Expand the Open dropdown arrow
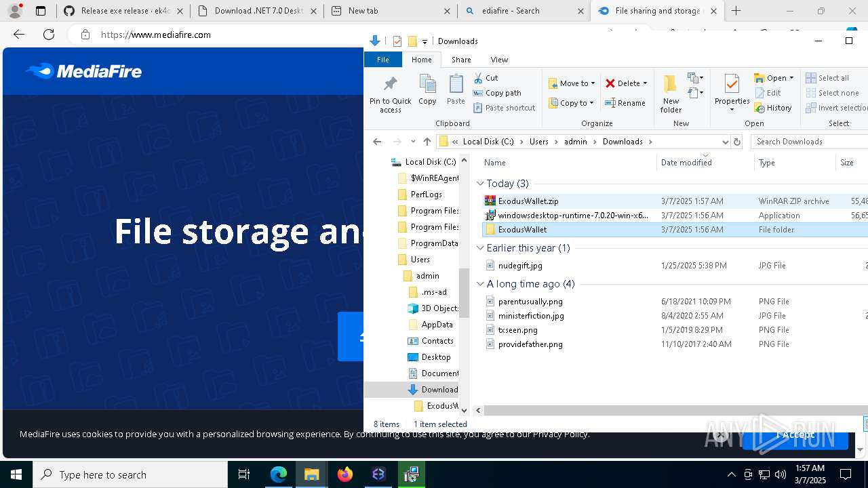 click(791, 78)
